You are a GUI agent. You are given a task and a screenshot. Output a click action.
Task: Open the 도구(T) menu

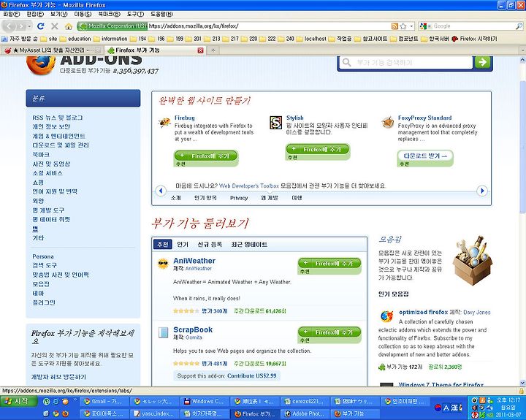tap(135, 14)
